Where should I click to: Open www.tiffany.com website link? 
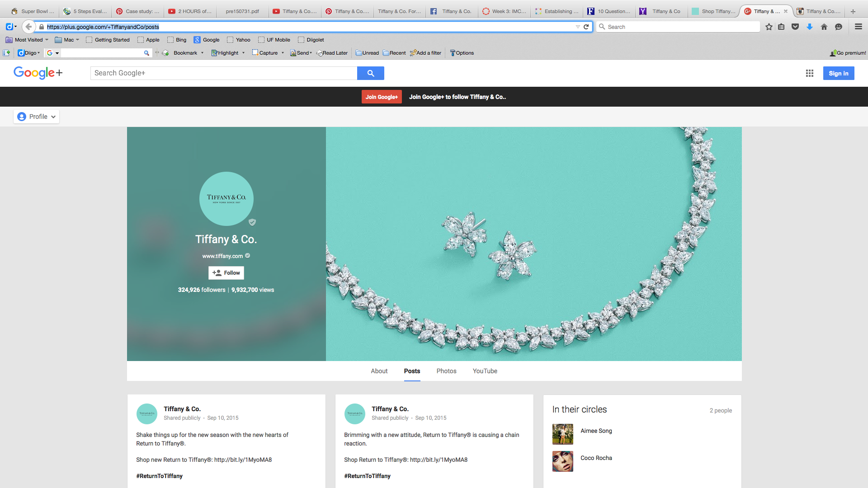[222, 256]
